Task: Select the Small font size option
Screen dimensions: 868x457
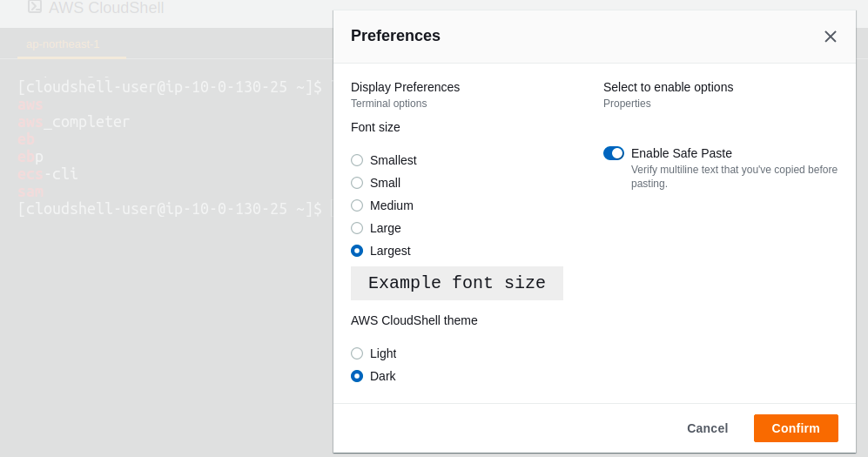Action: (x=357, y=183)
